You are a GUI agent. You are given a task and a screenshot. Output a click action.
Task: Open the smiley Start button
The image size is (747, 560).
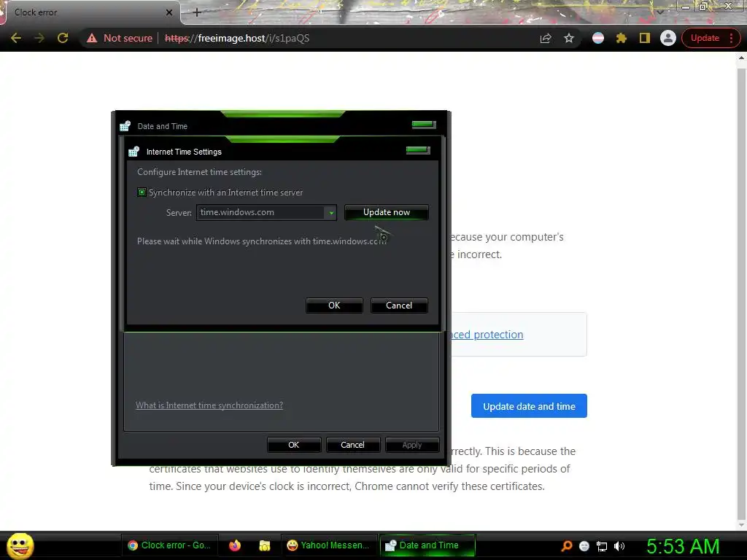tap(20, 545)
